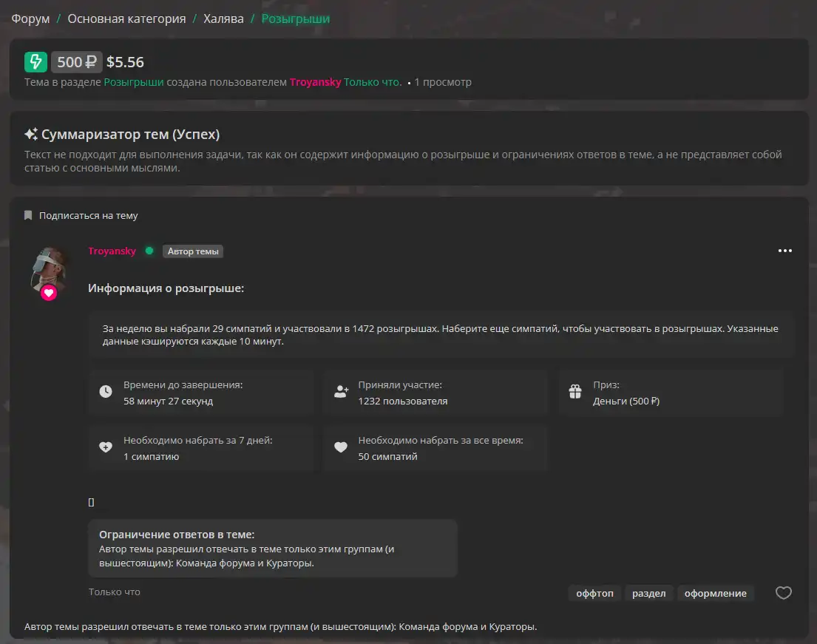Click the bookmark icon near Подписаться на тему
Viewport: 817px width, 644px height.
tap(28, 216)
